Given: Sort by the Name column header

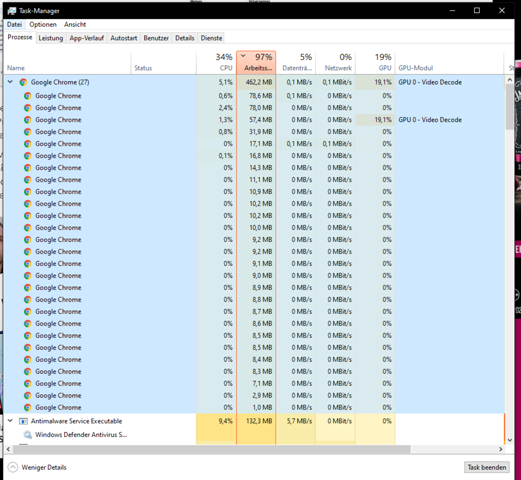Looking at the screenshot, I should [x=67, y=62].
